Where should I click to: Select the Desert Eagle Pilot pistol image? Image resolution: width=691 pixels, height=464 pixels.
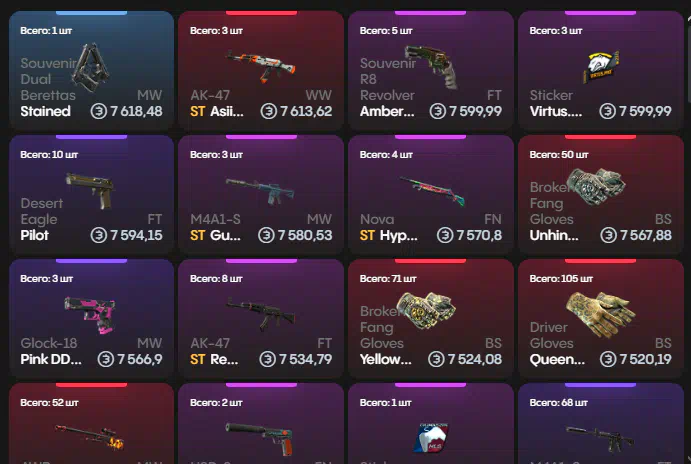[x=91, y=190]
